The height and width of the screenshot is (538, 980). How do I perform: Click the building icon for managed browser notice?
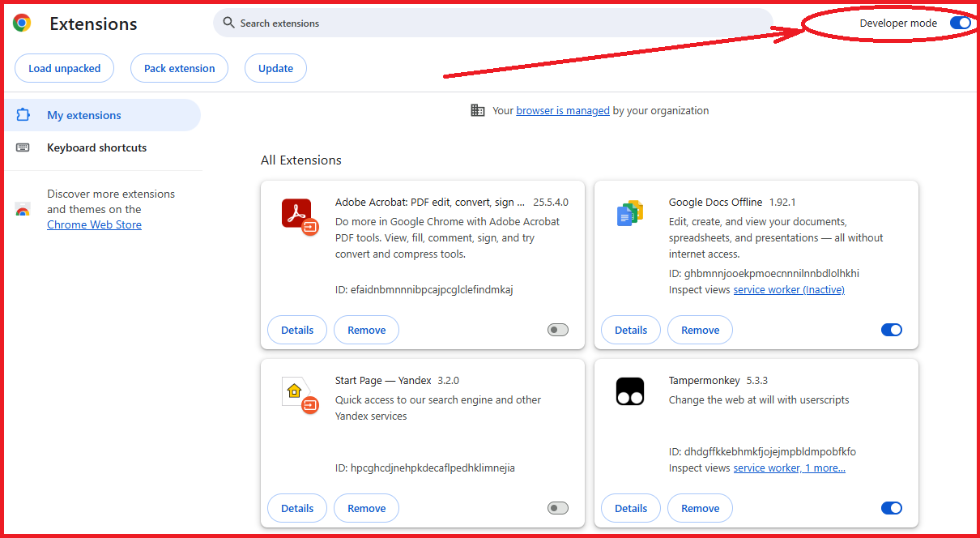click(x=478, y=110)
